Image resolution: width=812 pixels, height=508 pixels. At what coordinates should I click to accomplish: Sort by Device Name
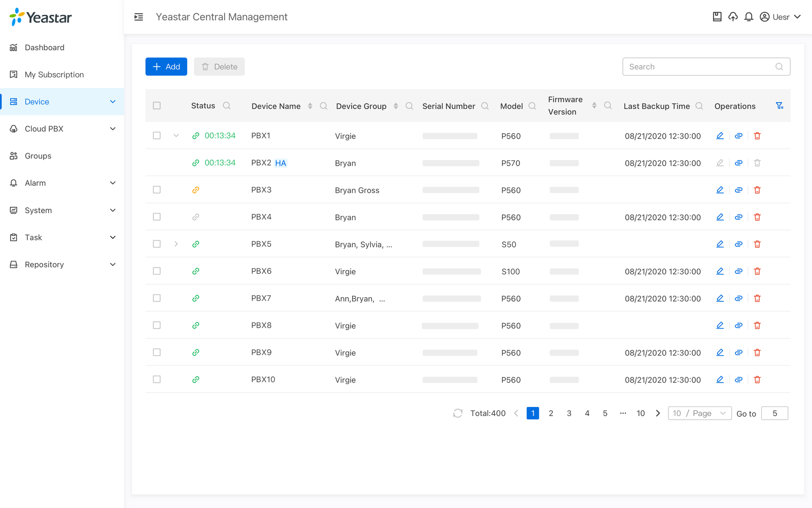pos(310,106)
